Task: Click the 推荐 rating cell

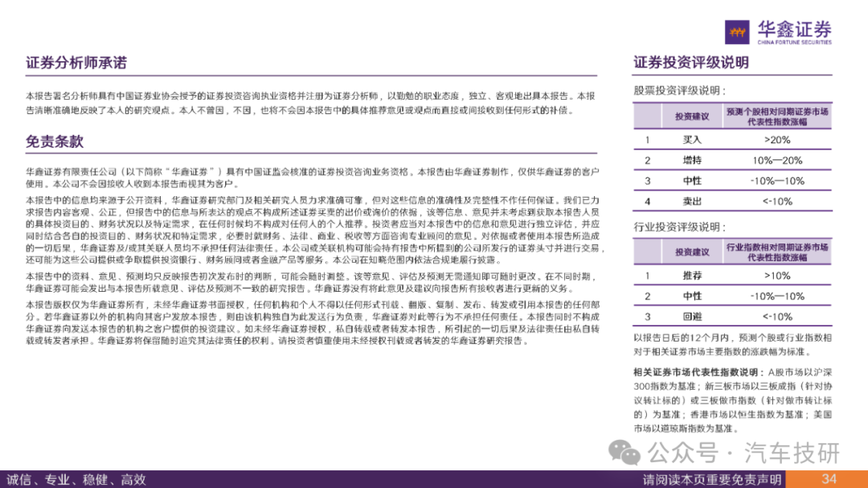Action: [x=692, y=276]
